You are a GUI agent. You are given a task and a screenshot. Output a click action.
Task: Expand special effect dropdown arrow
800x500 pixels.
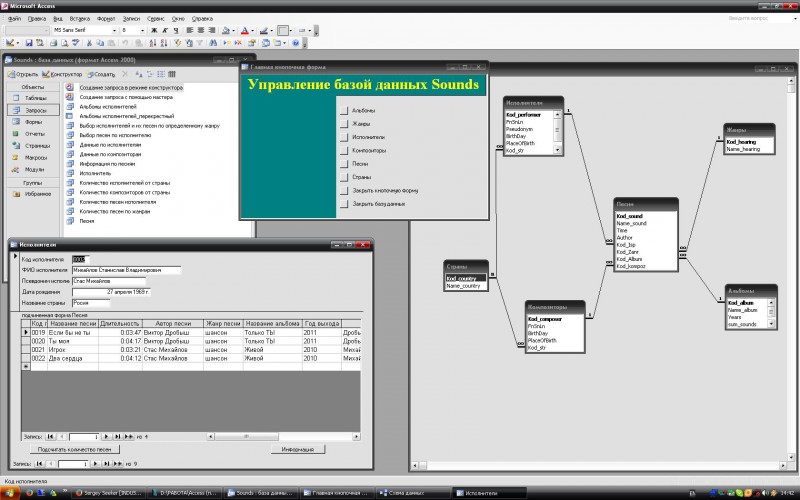310,31
